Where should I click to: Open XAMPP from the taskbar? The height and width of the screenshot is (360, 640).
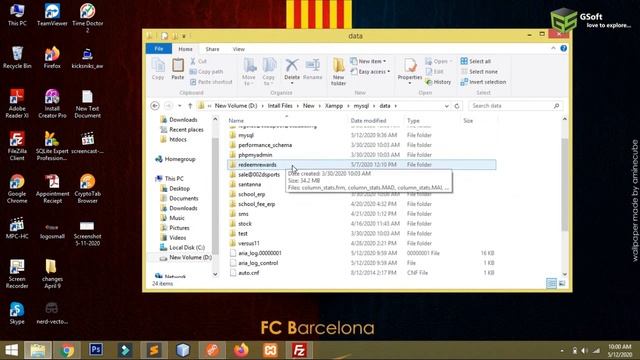point(270,350)
